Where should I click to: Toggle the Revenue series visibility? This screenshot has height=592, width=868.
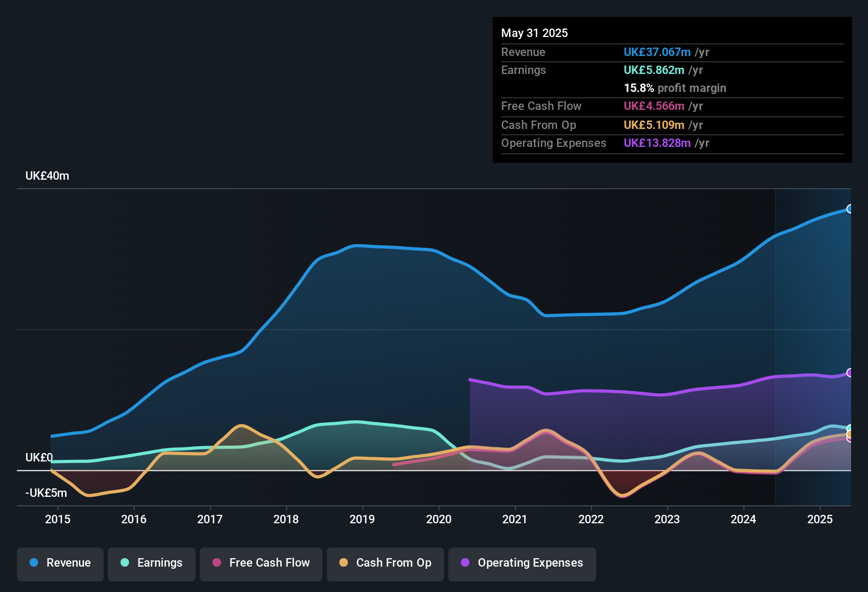click(x=60, y=563)
